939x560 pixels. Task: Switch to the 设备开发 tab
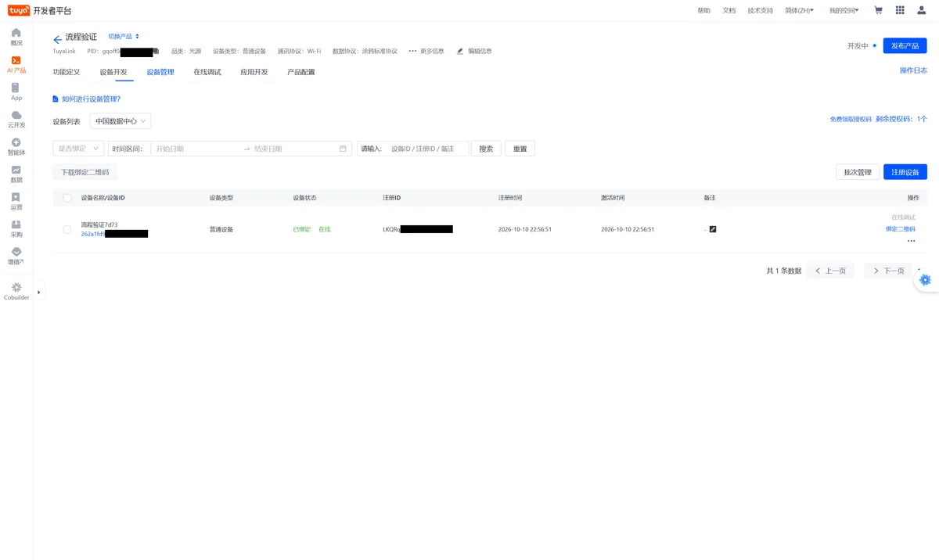(x=113, y=72)
